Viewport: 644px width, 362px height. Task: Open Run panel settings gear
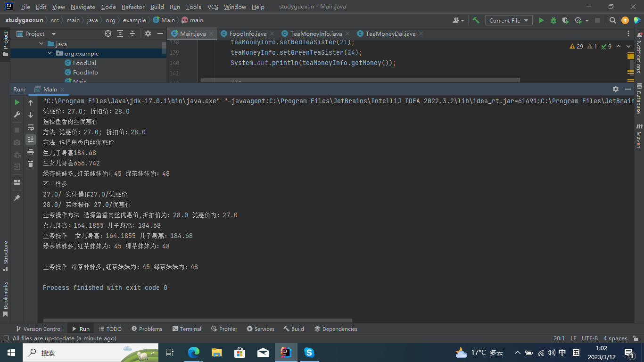tap(615, 89)
